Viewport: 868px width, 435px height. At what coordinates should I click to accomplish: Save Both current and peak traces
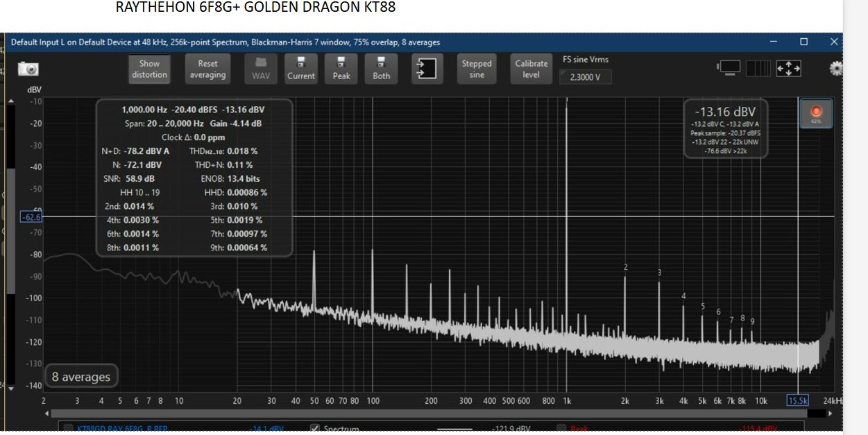click(x=382, y=69)
